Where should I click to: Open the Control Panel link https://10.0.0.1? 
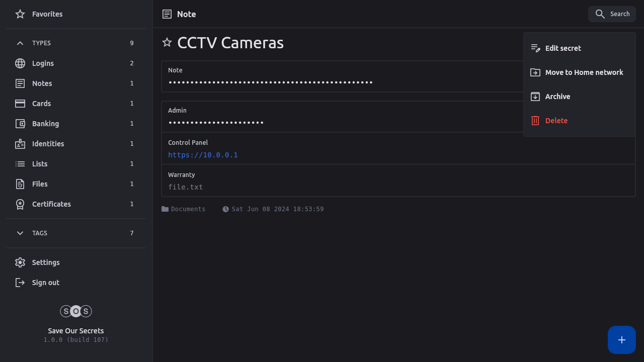pos(203,155)
